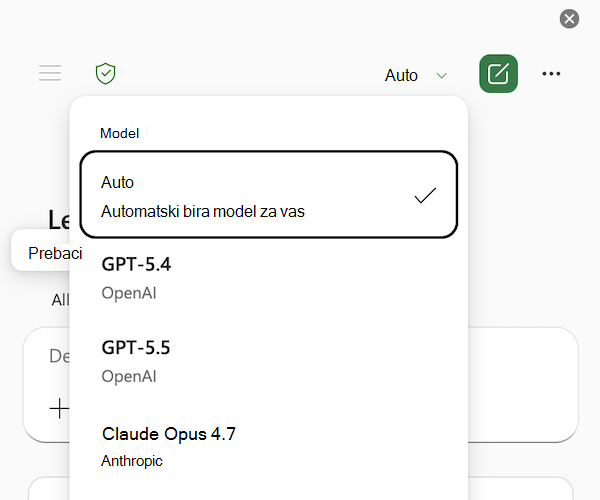
Task: Open the hamburger navigation menu
Action: tap(50, 73)
